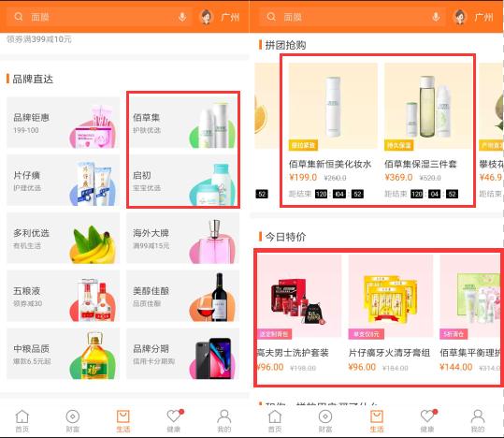Go to 财富 tab on left screen
Image resolution: width=504 pixels, height=438 pixels.
73,421
